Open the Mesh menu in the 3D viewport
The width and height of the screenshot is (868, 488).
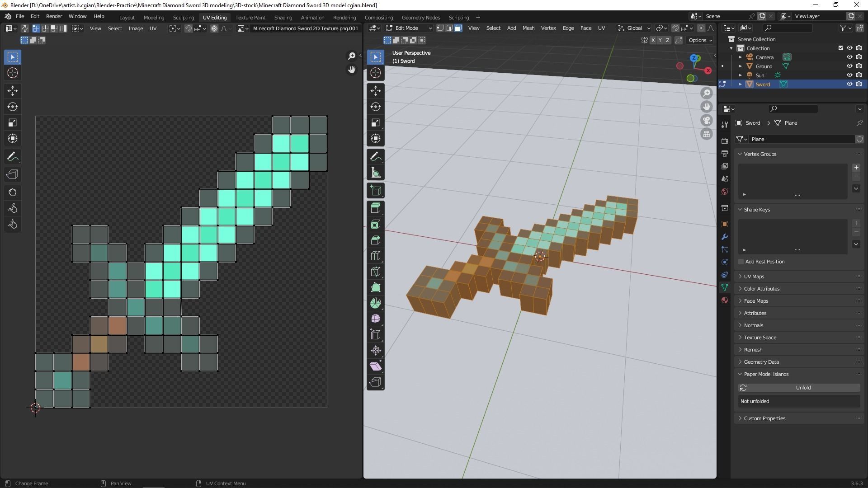pyautogui.click(x=528, y=28)
